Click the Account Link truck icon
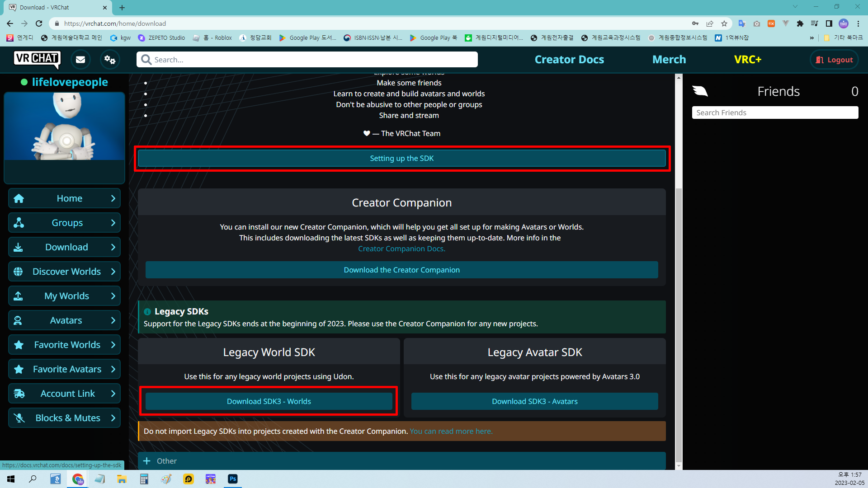The width and height of the screenshot is (868, 488). (x=19, y=394)
